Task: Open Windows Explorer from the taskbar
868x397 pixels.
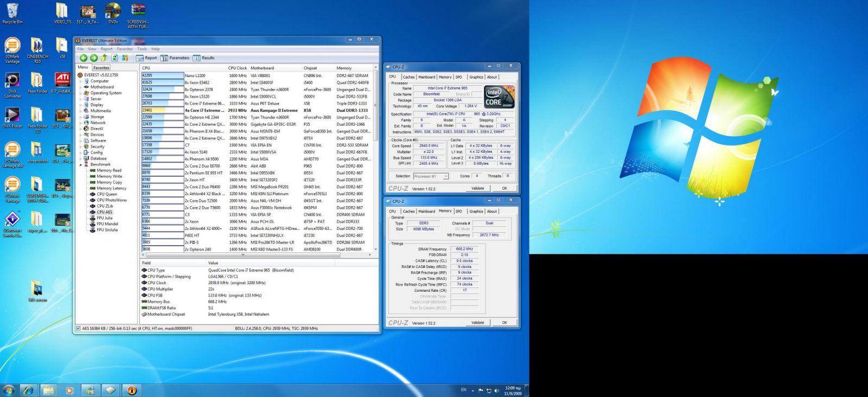Action: tap(49, 390)
